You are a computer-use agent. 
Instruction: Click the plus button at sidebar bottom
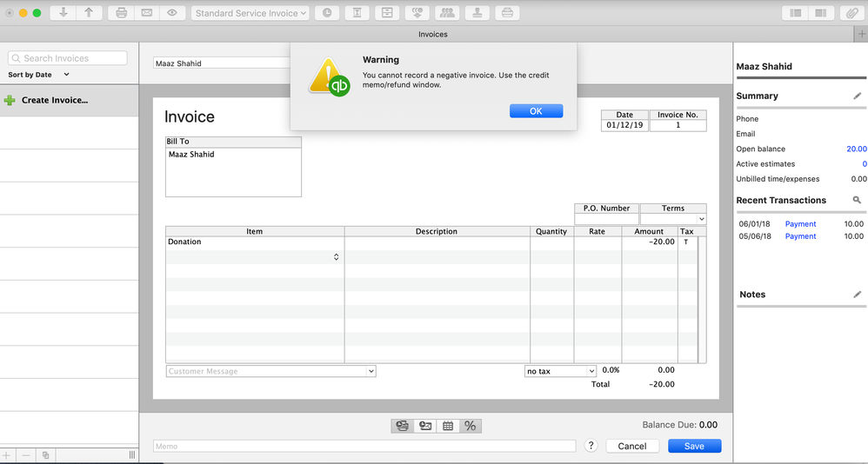6,455
